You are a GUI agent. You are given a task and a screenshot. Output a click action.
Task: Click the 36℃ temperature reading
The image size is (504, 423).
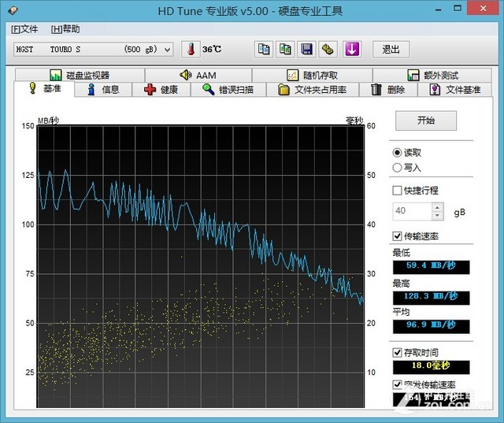212,49
